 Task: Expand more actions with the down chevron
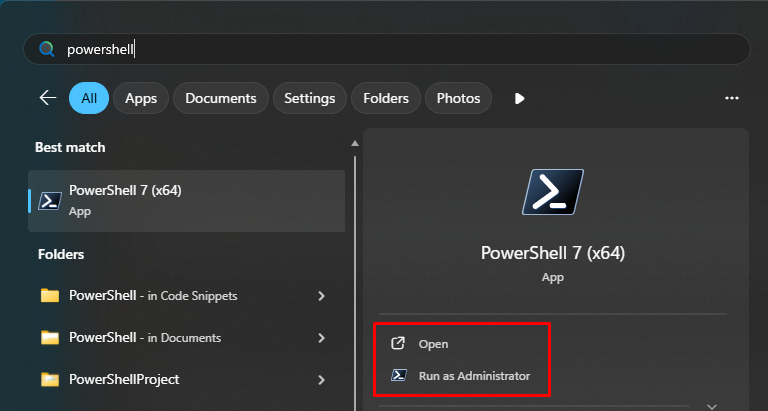point(712,407)
